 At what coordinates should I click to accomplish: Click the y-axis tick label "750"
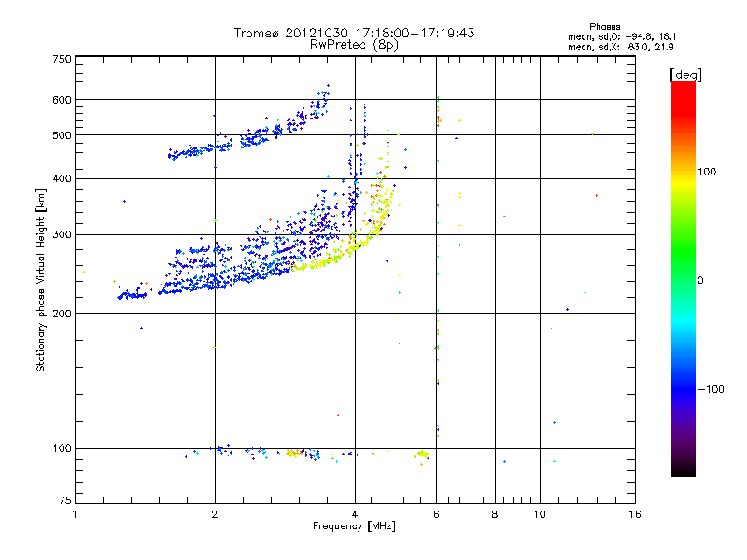(63, 59)
